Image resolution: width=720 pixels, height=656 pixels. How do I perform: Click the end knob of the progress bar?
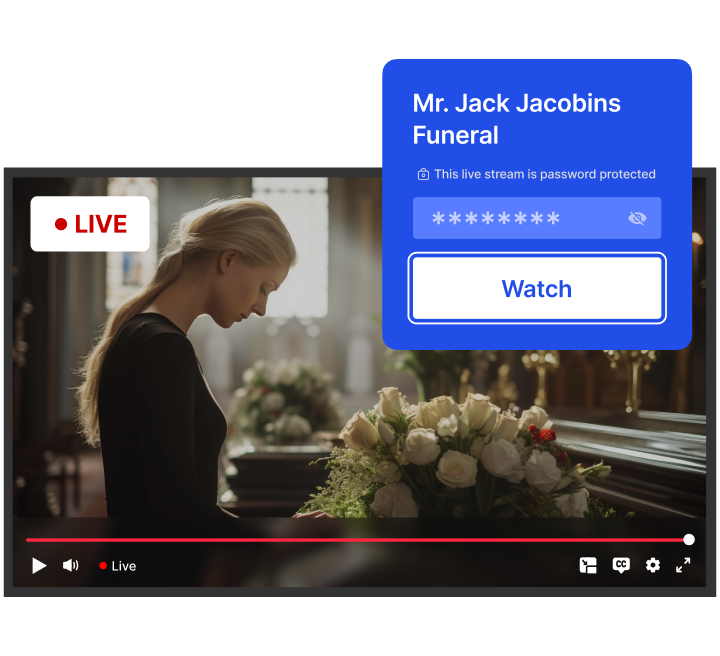(688, 539)
